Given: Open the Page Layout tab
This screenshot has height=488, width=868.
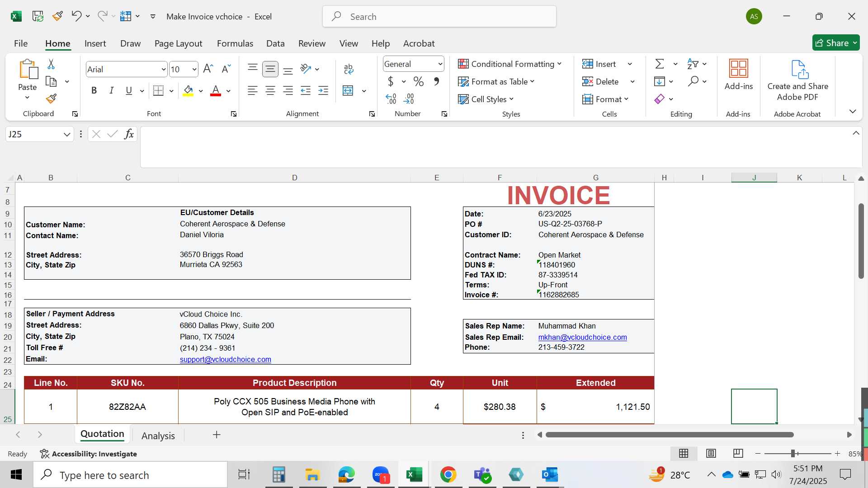Looking at the screenshot, I should (178, 43).
